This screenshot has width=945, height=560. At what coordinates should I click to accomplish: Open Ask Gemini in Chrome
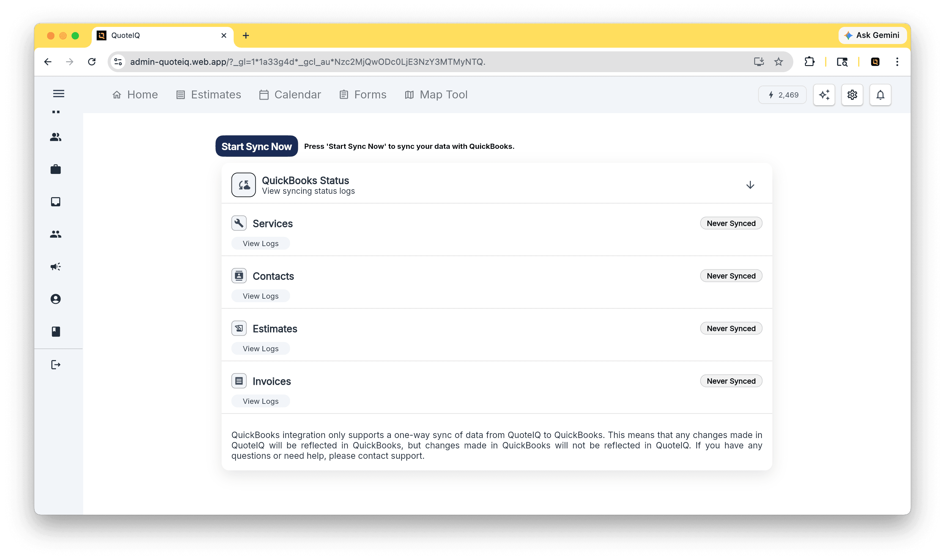[x=873, y=35]
